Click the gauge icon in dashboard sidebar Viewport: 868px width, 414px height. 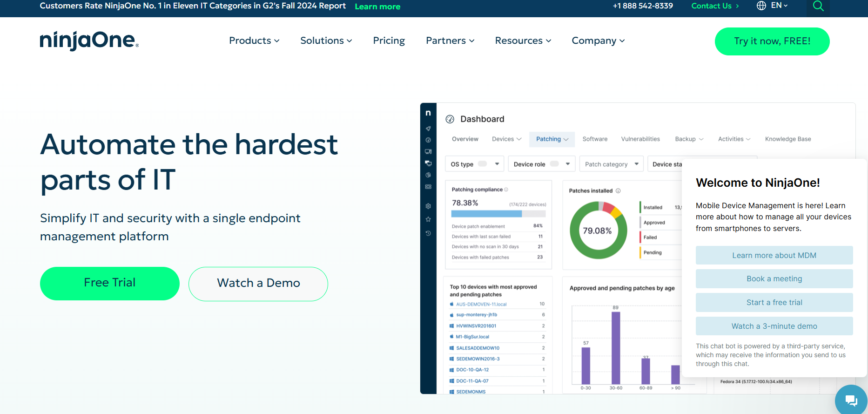point(428,140)
